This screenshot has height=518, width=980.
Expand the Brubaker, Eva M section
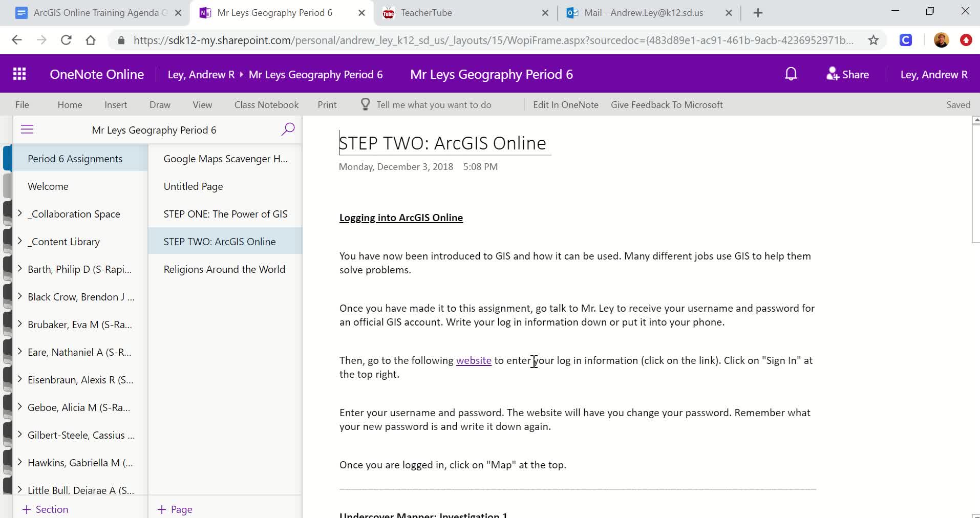coord(19,323)
